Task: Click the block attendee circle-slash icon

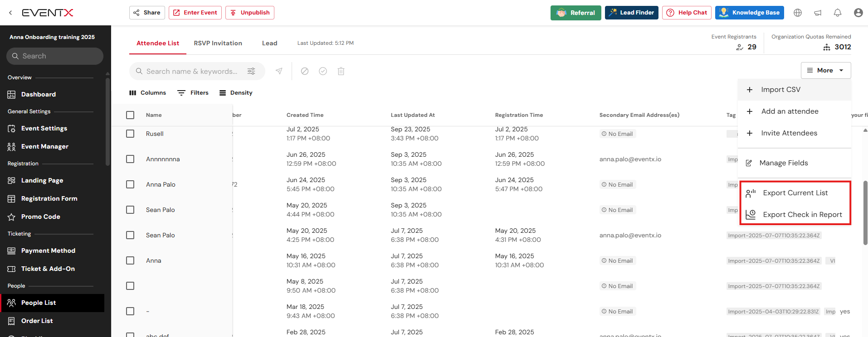Action: [305, 71]
